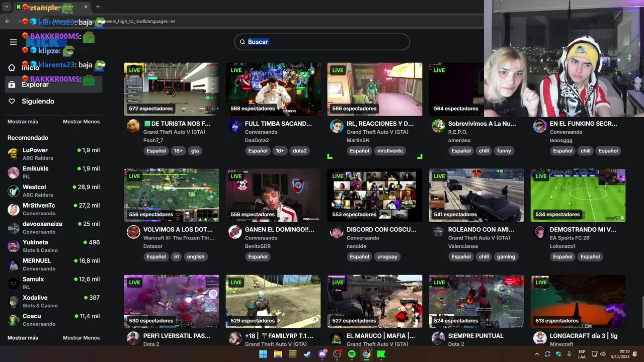Open 'DISCORD CON COSCU...' stream title
The width and height of the screenshot is (644, 362).
point(381,230)
